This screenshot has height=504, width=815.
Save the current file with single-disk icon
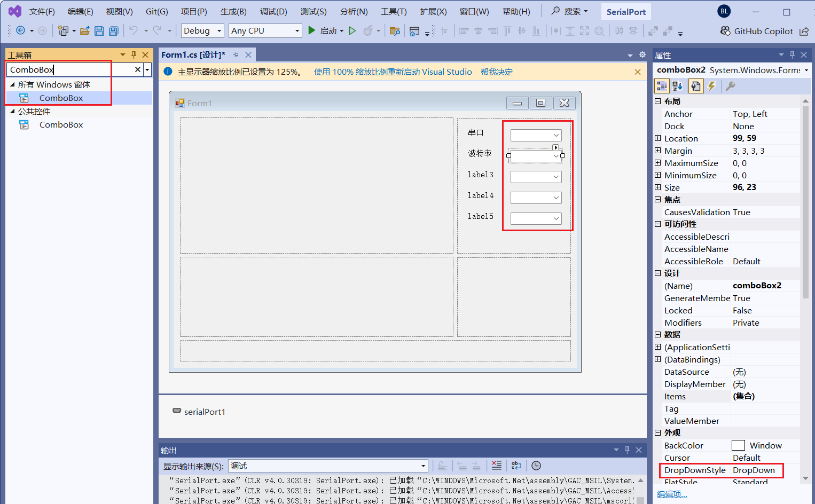tap(99, 31)
